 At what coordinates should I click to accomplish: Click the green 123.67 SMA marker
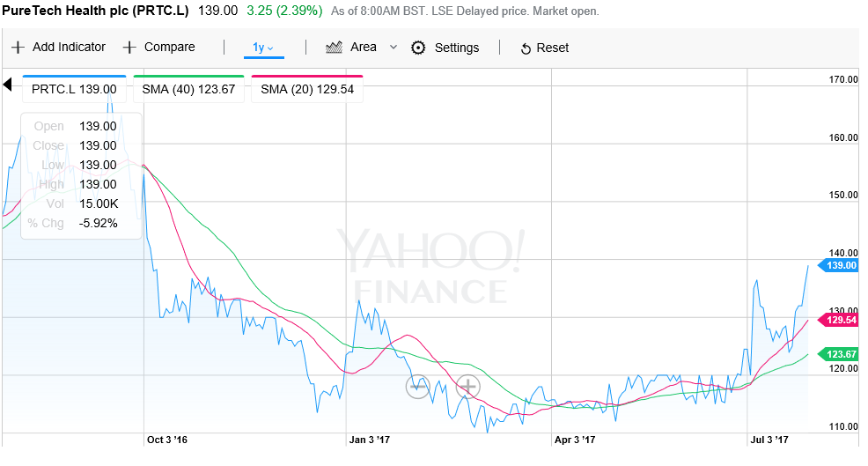[838, 354]
